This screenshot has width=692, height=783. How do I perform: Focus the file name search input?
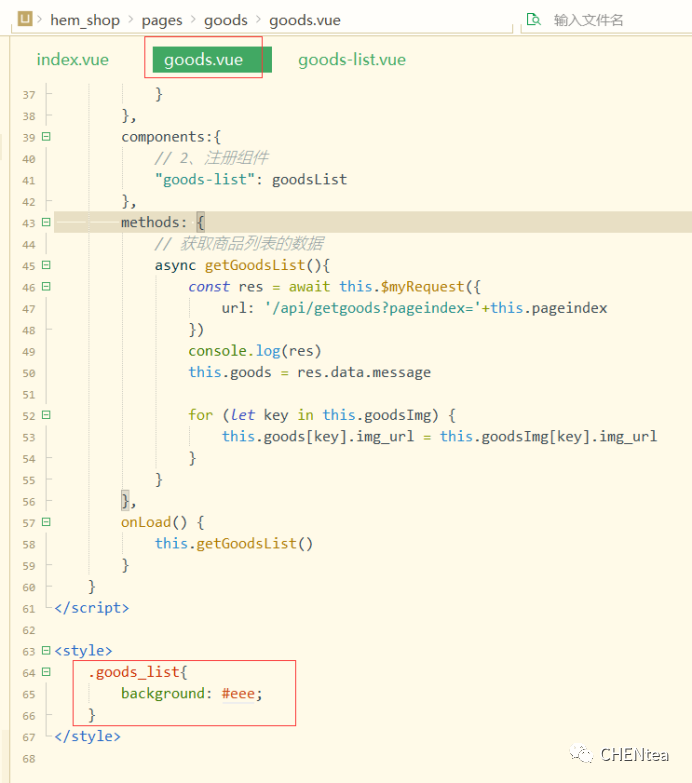(610, 20)
